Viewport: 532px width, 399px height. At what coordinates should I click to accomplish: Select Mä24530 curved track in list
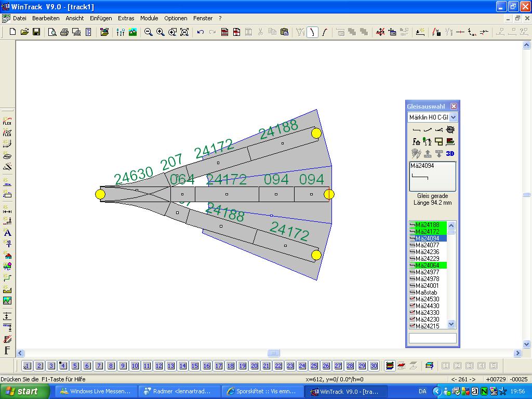(x=428, y=299)
